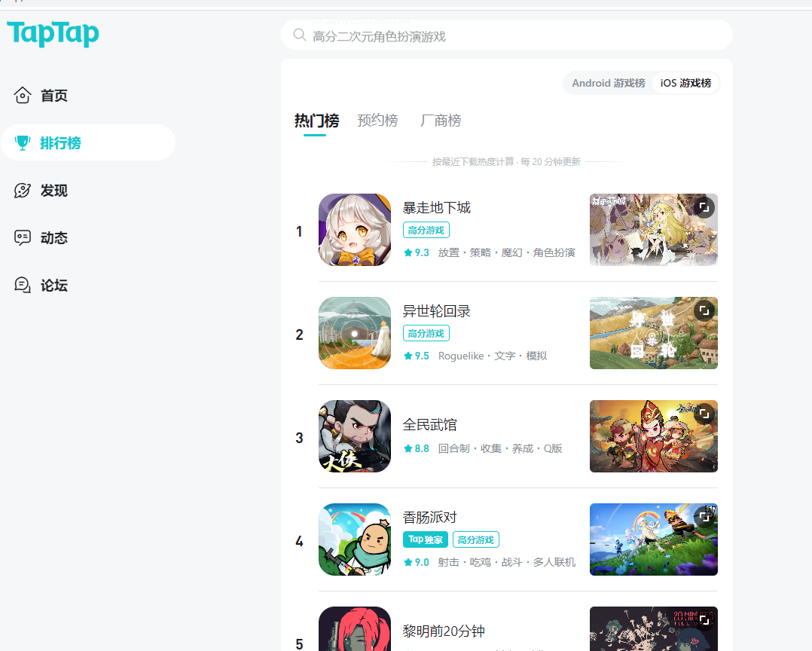Open the 黎明前20分钟 app icon
This screenshot has height=651, width=812.
coord(355,628)
